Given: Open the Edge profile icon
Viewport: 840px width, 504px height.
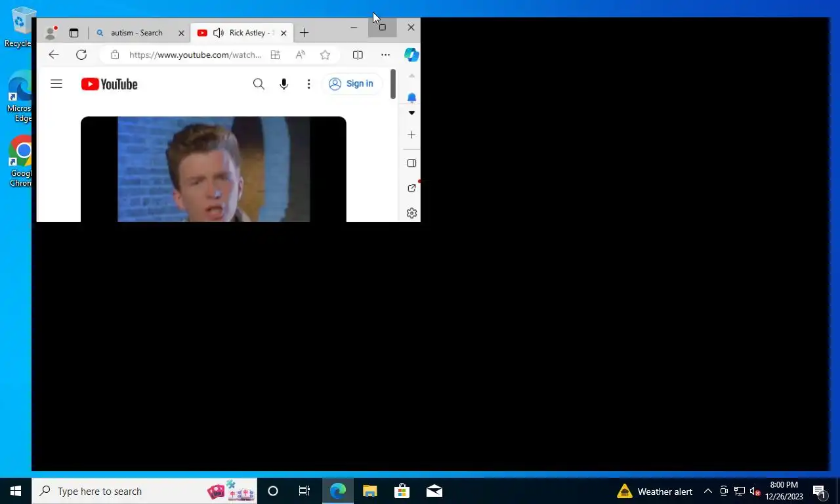Looking at the screenshot, I should point(50,33).
